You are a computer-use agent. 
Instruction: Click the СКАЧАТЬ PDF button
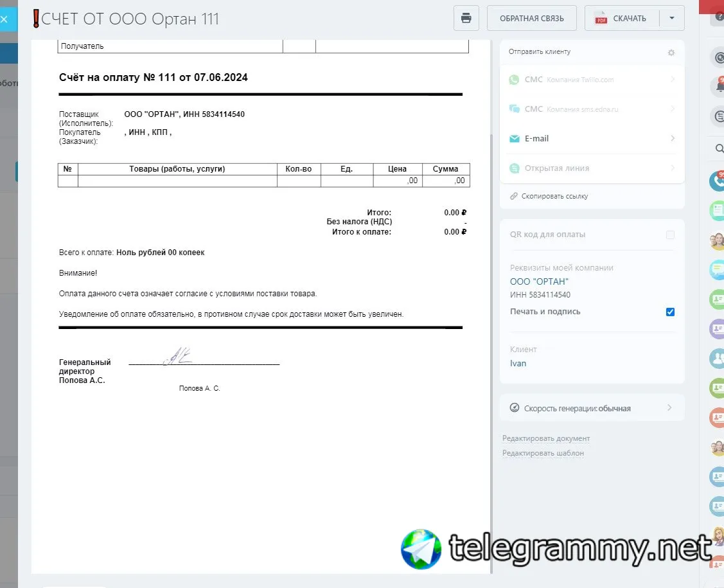click(622, 18)
